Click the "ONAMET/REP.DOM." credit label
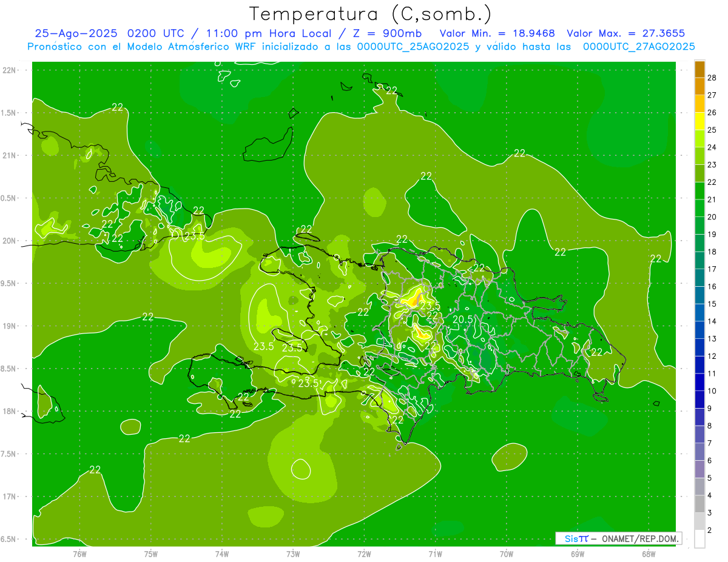Viewport: 728px width, 562px height. [x=641, y=538]
